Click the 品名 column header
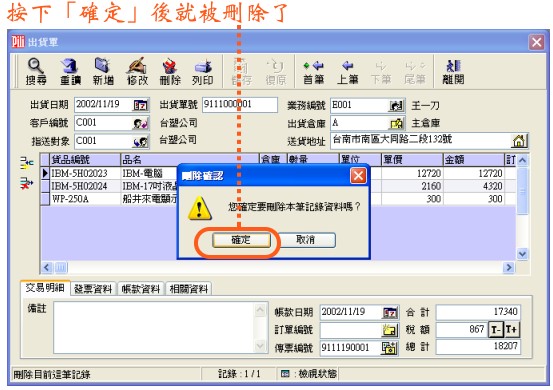The height and width of the screenshot is (390, 553). [x=190, y=160]
